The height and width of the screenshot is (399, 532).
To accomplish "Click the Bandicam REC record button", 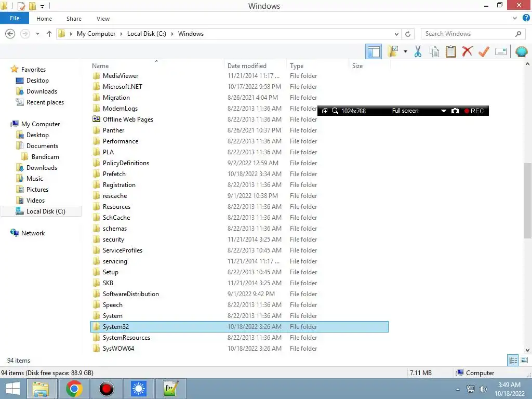I will (474, 111).
